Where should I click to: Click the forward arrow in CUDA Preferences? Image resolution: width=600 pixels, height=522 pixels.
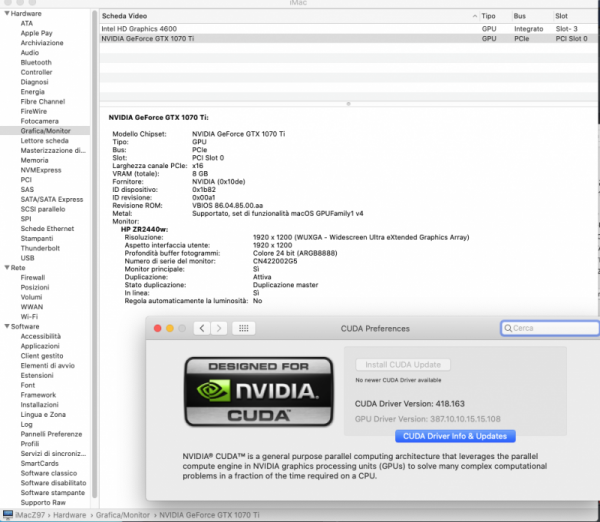click(x=219, y=328)
